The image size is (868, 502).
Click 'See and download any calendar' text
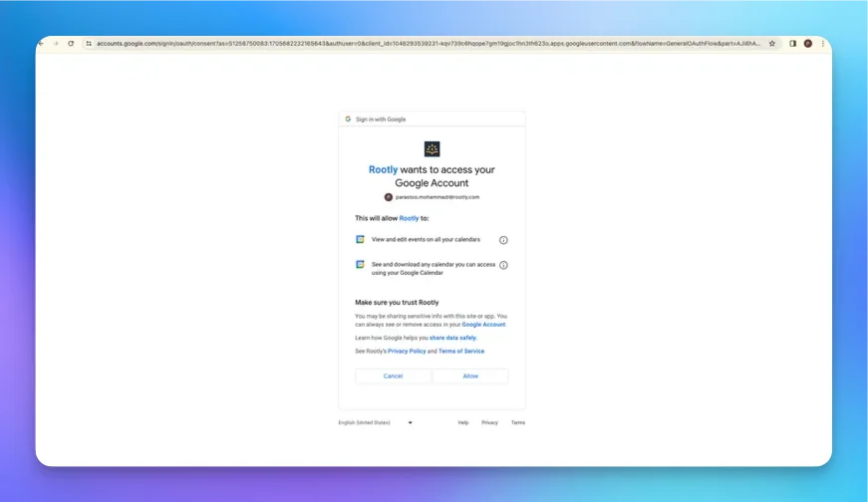click(434, 269)
